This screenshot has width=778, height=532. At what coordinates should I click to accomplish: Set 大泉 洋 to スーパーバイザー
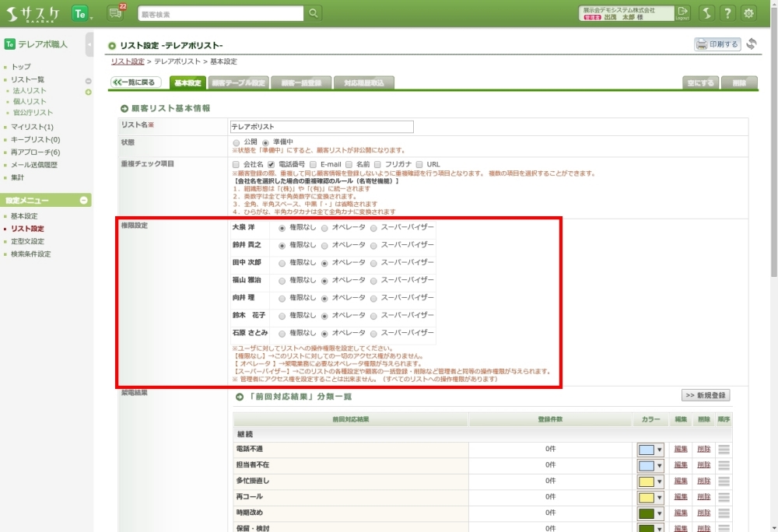pyautogui.click(x=373, y=228)
